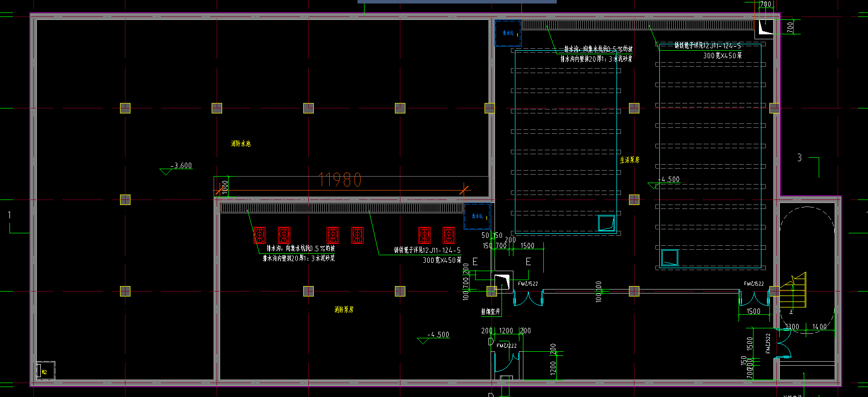Screen dimensions: 868x397
Task: Select the 300宽X450深 text in 生活泵房
Action: point(723,56)
